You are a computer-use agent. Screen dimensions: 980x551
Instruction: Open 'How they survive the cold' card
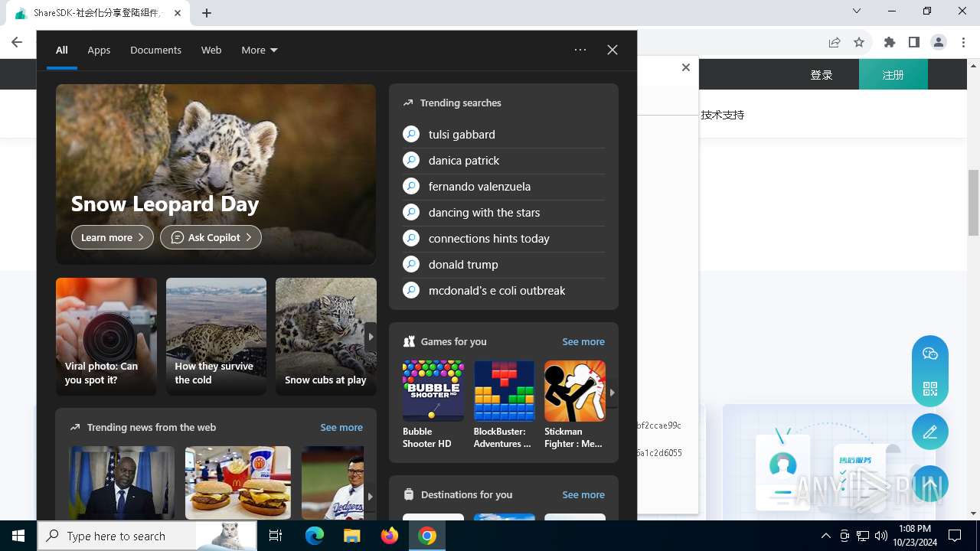[216, 337]
